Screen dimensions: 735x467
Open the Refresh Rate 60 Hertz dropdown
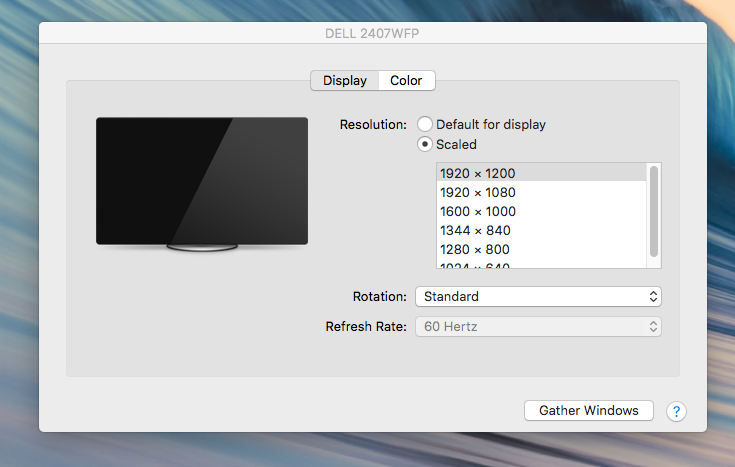pyautogui.click(x=538, y=326)
